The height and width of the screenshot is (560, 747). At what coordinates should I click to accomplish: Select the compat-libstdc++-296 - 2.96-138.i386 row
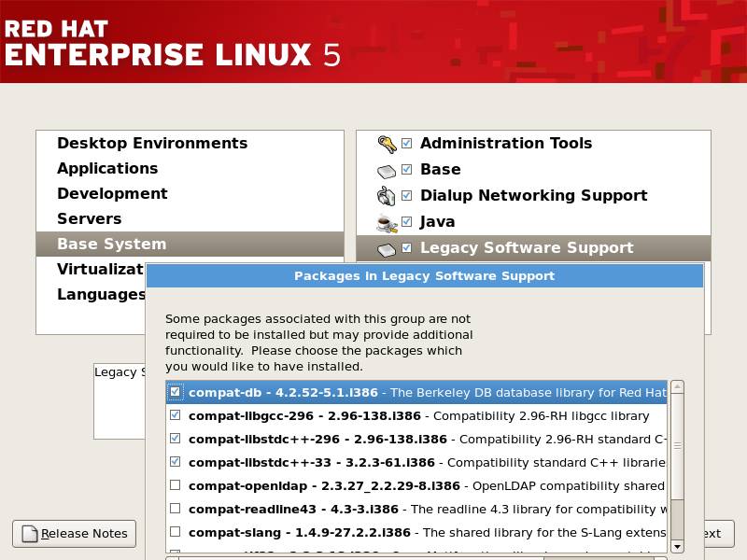point(416,439)
